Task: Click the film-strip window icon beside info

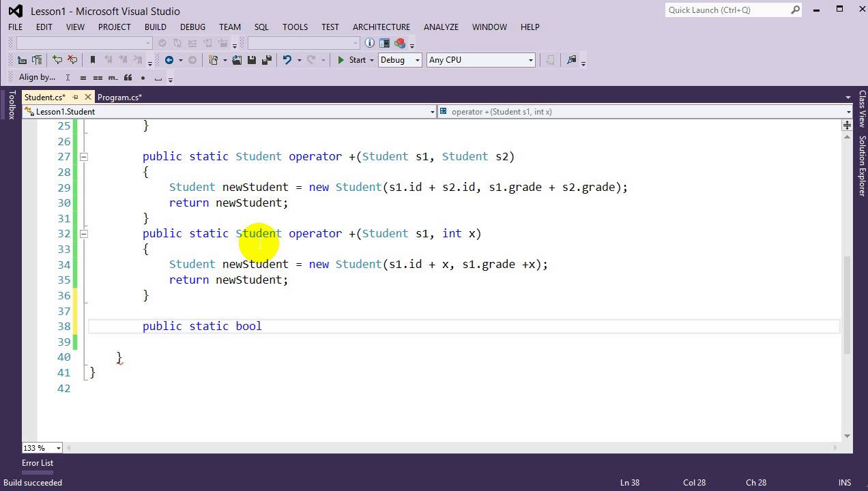Action: click(x=384, y=43)
